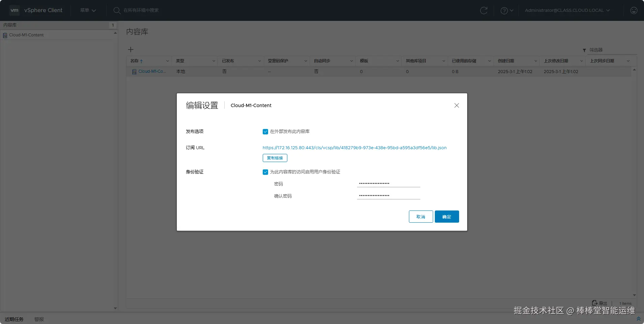This screenshot has height=324, width=644.
Task: Click the 0 B storage cell
Action: (x=455, y=72)
